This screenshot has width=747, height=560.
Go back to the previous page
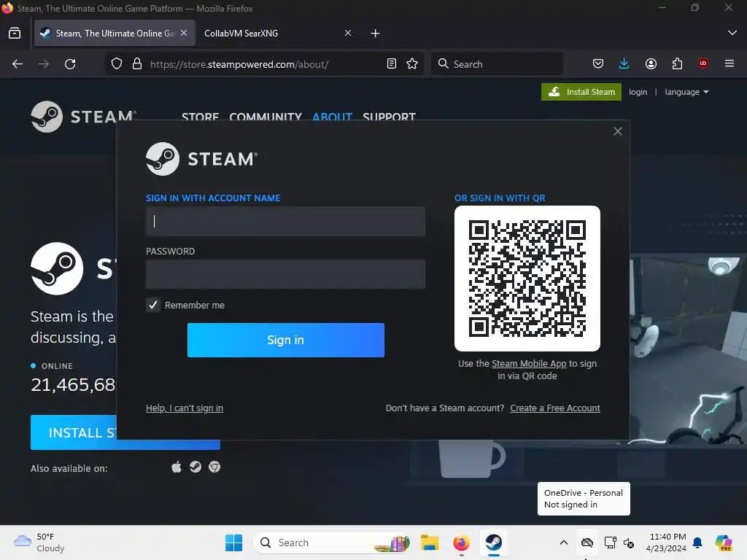[x=18, y=64]
